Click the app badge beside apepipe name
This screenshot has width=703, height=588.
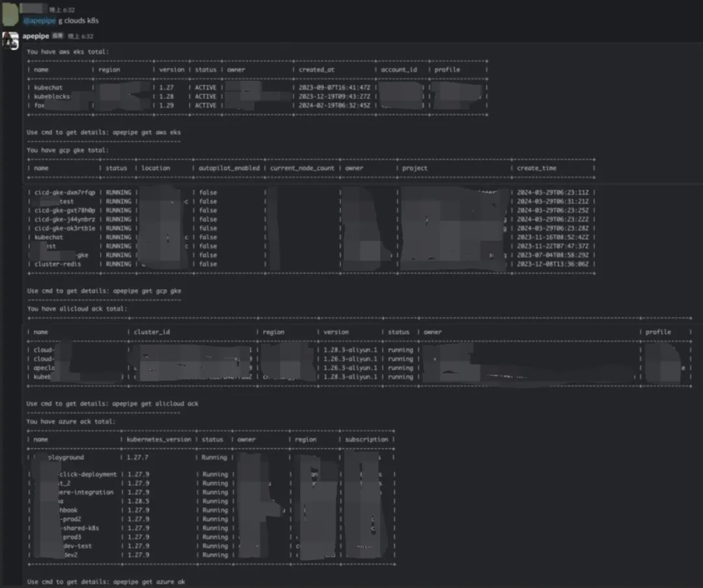click(57, 36)
